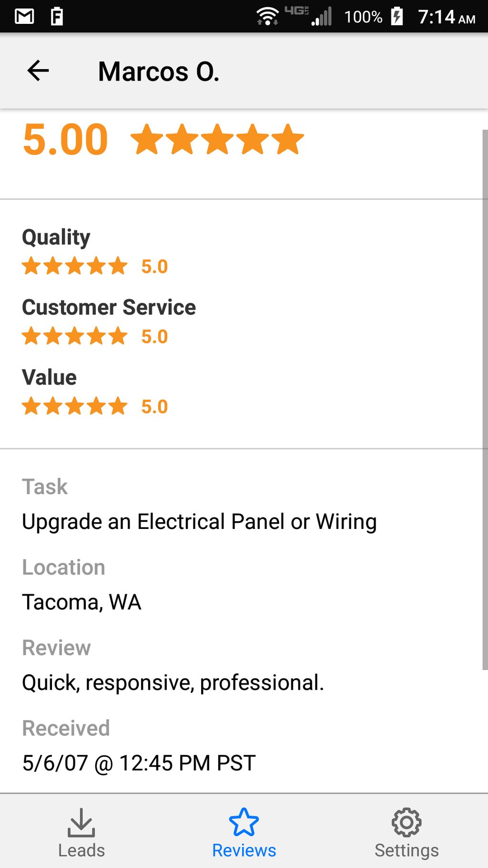
Task: Tap the overall five-star rating row
Action: pos(217,139)
